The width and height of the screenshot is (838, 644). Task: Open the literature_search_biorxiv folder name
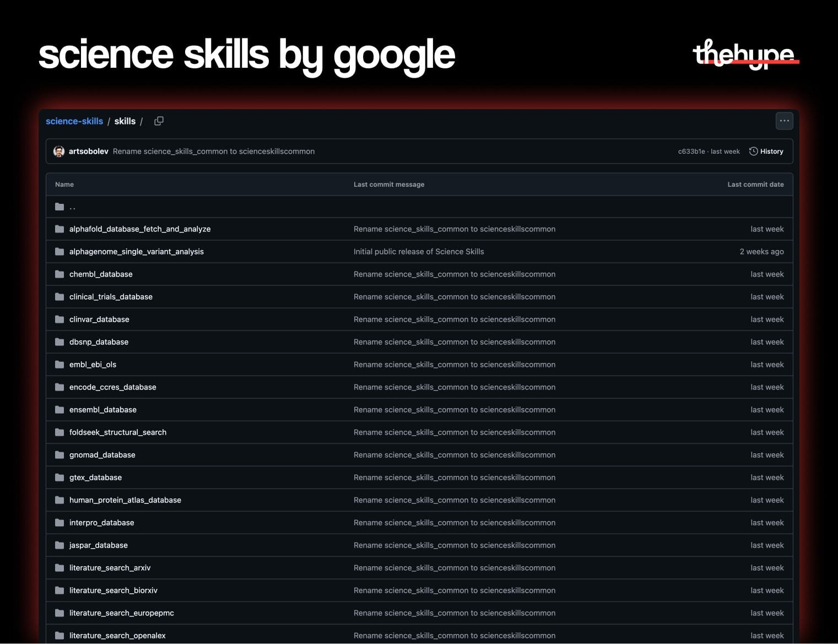click(113, 591)
